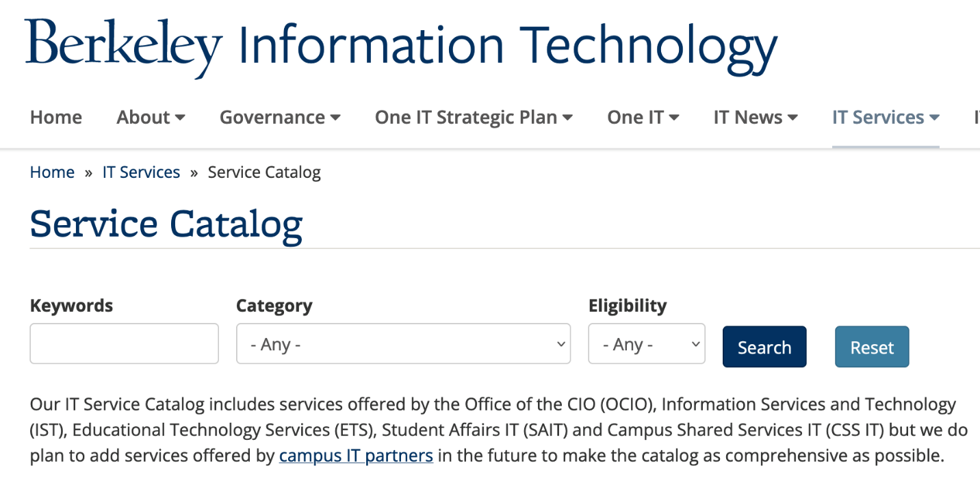Screen dimensions: 980x498
Task: Open the One IT Strategic Plan menu
Action: 474,118
